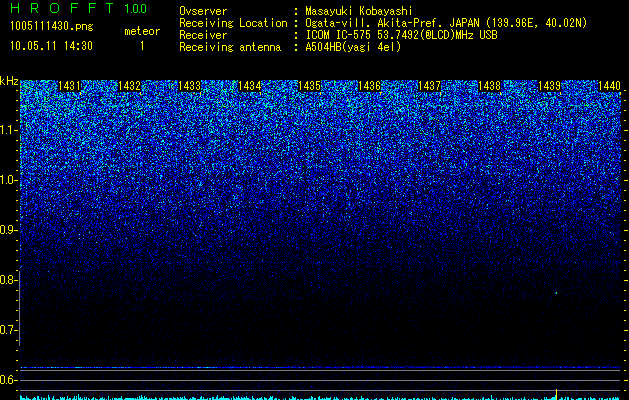Click the HROFFT 1.0.0 title text
This screenshot has height=400, width=629.
pos(79,8)
